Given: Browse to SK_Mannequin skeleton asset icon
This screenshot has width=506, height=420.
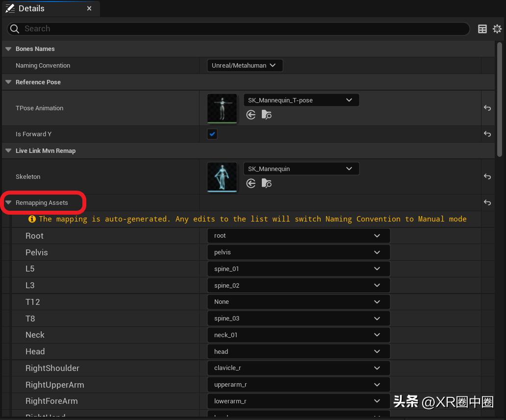Looking at the screenshot, I should 266,183.
